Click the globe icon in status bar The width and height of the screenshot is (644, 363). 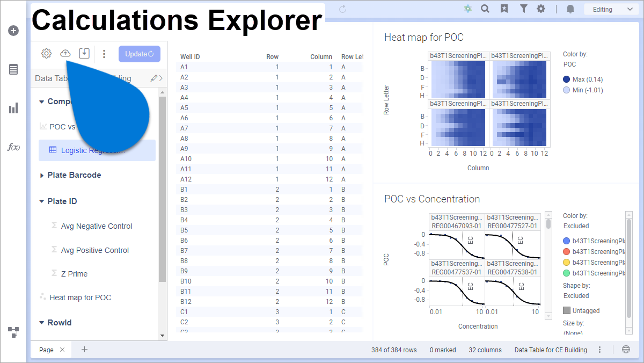tap(626, 350)
